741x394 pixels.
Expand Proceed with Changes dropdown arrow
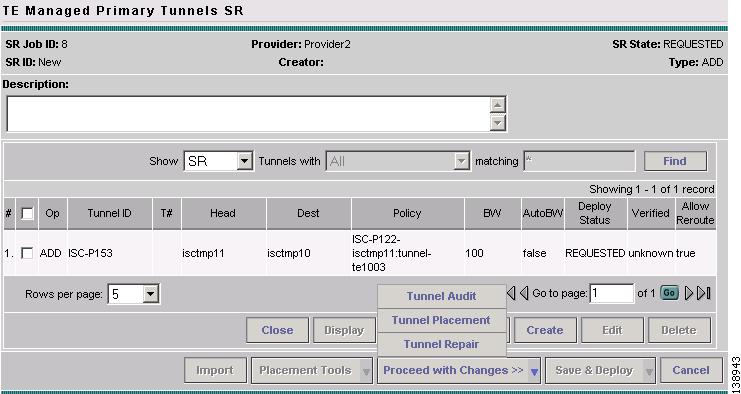(x=534, y=371)
